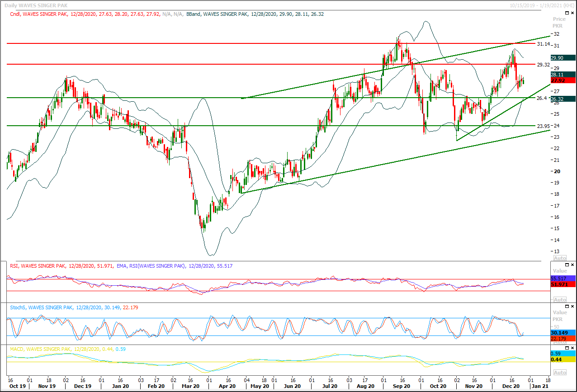Click the red 51.971 RSI value tag
Image resolution: width=577 pixels, height=392 pixels.
point(563,284)
